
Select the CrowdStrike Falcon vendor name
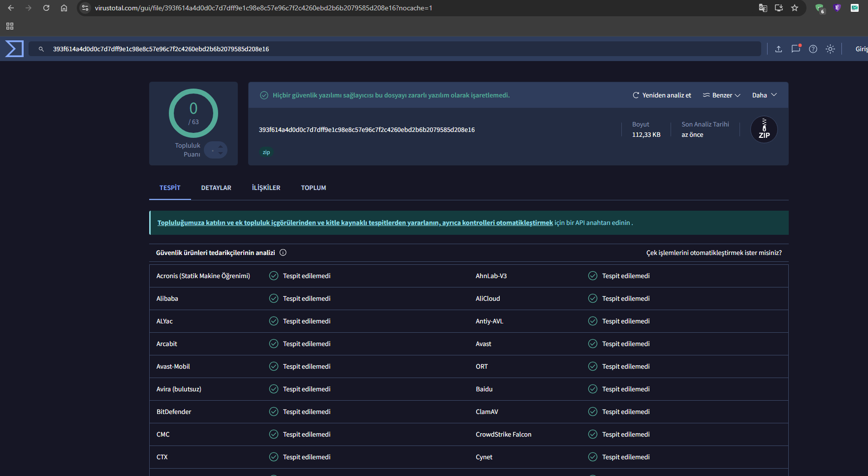tap(504, 434)
